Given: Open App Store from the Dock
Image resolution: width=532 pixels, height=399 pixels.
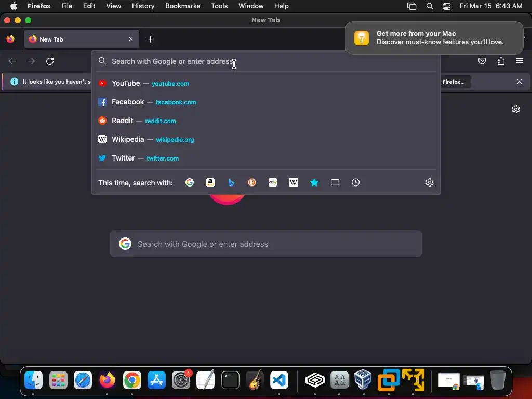Looking at the screenshot, I should pos(156,380).
